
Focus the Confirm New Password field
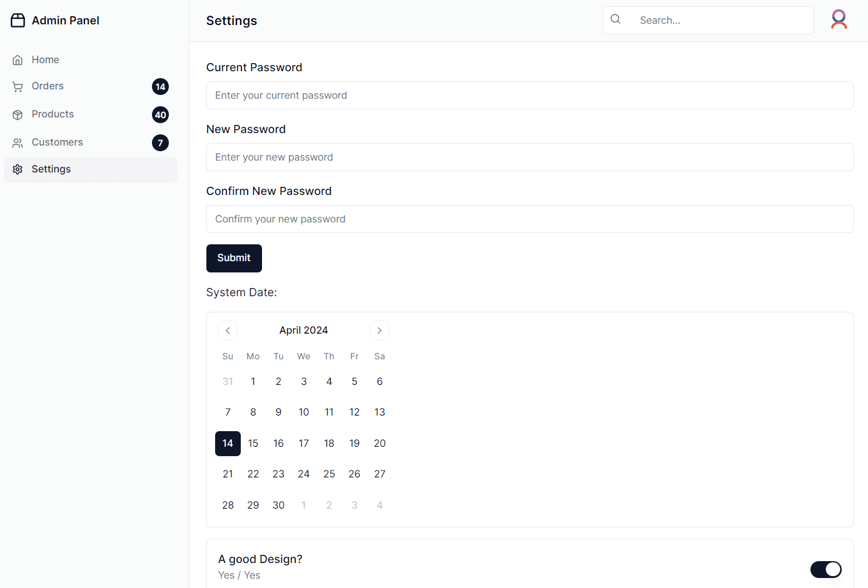coord(530,219)
